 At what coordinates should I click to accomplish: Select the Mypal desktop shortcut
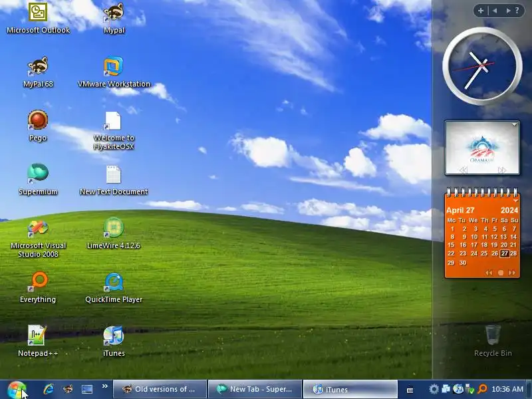[x=114, y=18]
